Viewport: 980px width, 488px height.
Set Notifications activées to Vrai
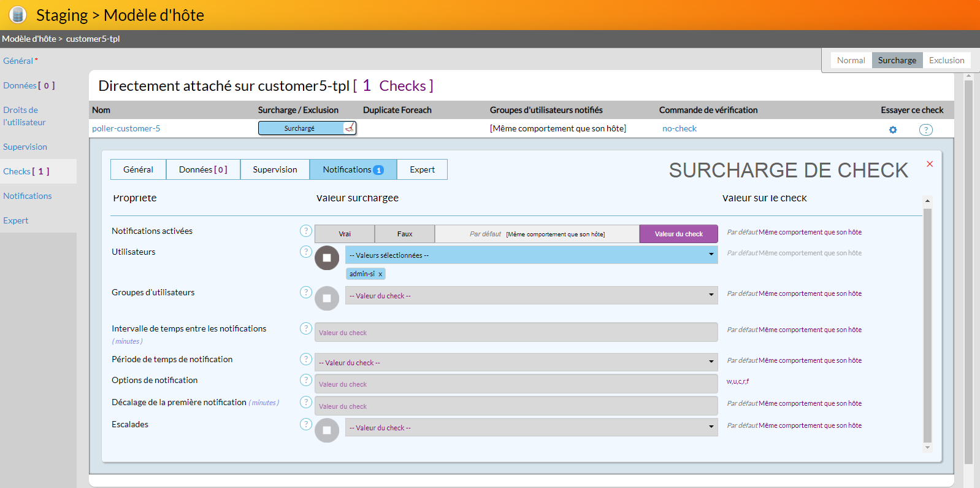(x=345, y=234)
